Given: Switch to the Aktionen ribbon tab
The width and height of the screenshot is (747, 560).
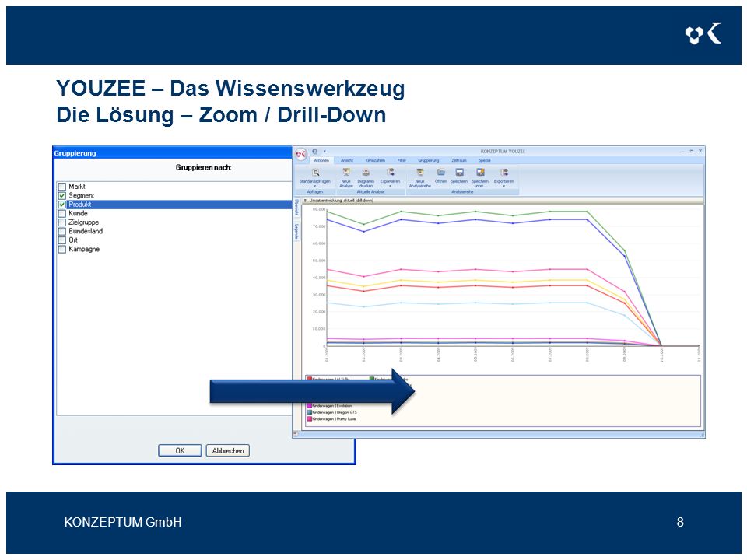Looking at the screenshot, I should [x=321, y=160].
